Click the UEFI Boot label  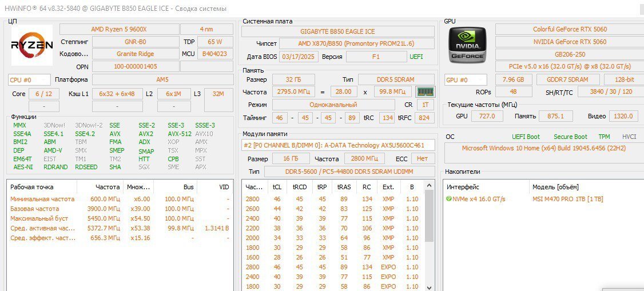pos(526,137)
